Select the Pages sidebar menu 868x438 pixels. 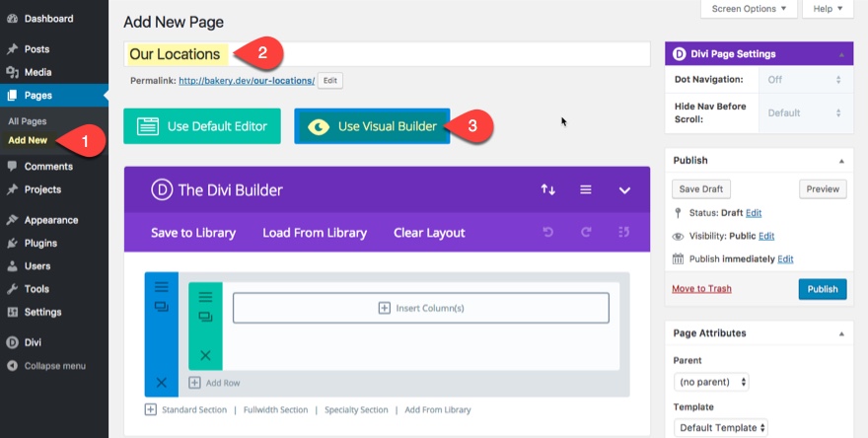pos(53,96)
